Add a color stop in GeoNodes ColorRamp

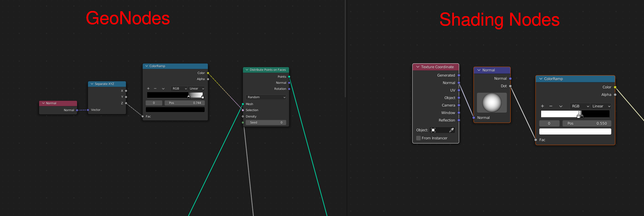148,89
